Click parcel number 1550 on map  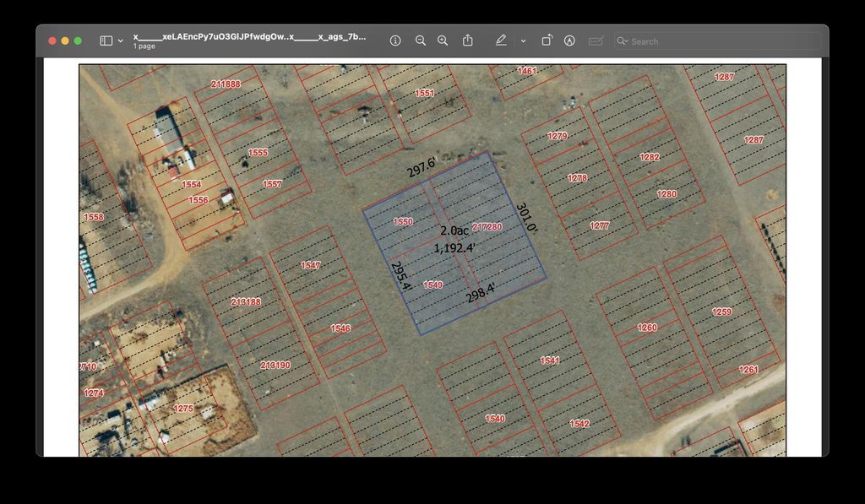[x=403, y=222]
